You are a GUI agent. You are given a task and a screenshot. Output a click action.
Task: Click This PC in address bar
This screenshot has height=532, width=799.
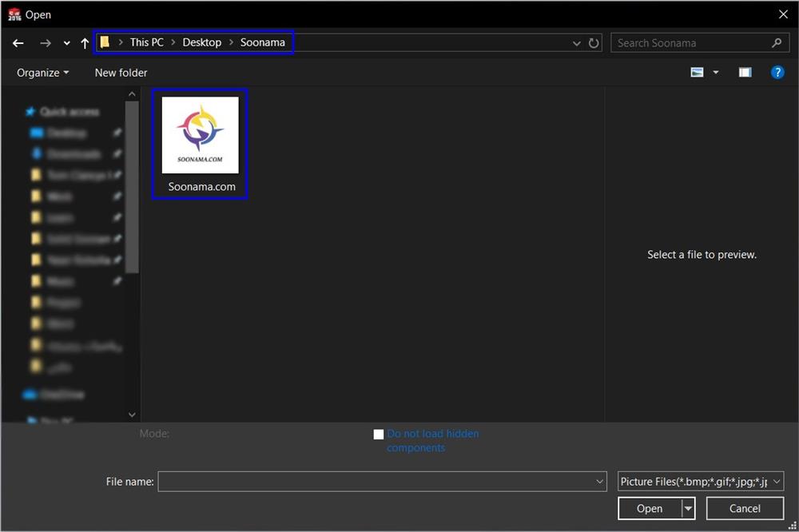click(x=147, y=42)
